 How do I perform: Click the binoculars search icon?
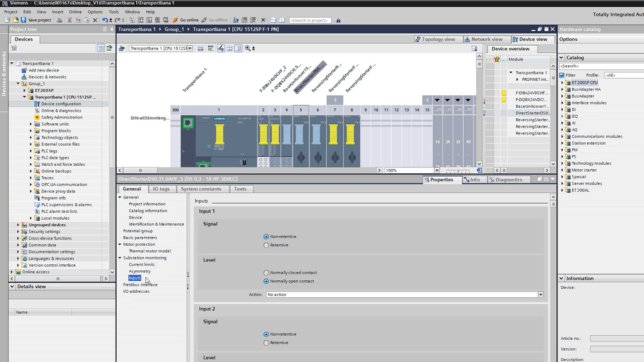pos(338,19)
